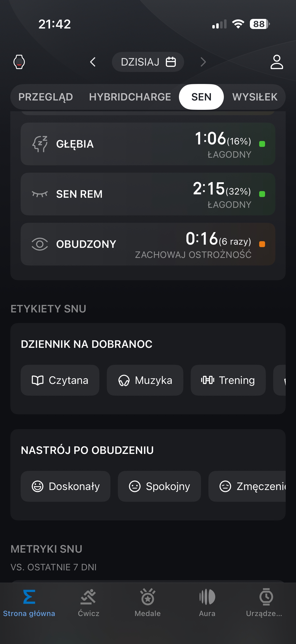This screenshot has height=644, width=296.
Task: Open the Urządzenia watch icon
Action: tap(266, 597)
